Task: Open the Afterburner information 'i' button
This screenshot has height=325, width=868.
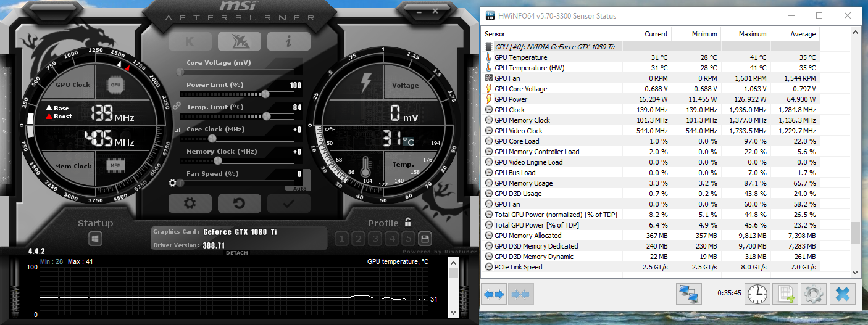Action: (x=288, y=41)
